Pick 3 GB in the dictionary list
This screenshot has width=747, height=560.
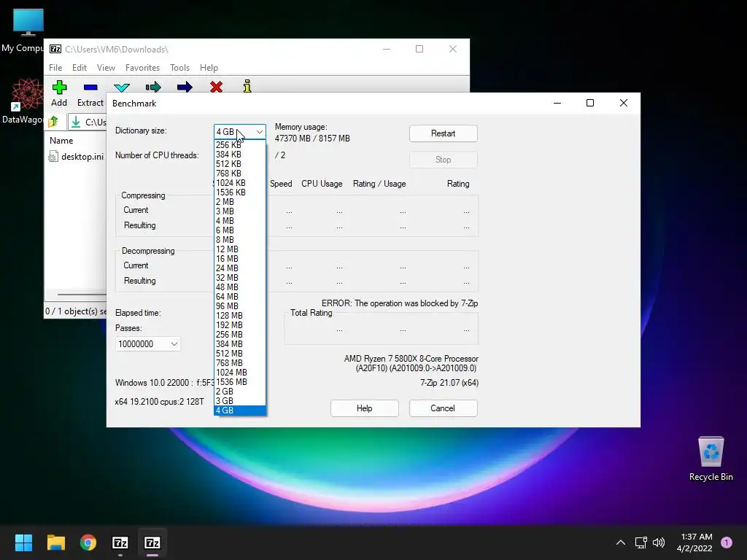pyautogui.click(x=239, y=401)
